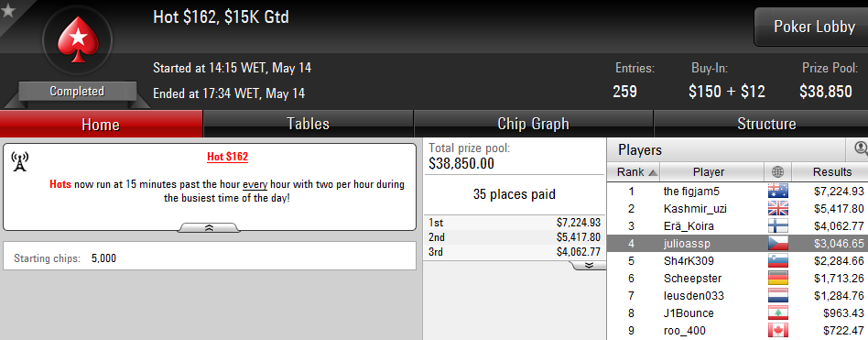
Task: Switch to the Tables tab
Action: tap(309, 124)
